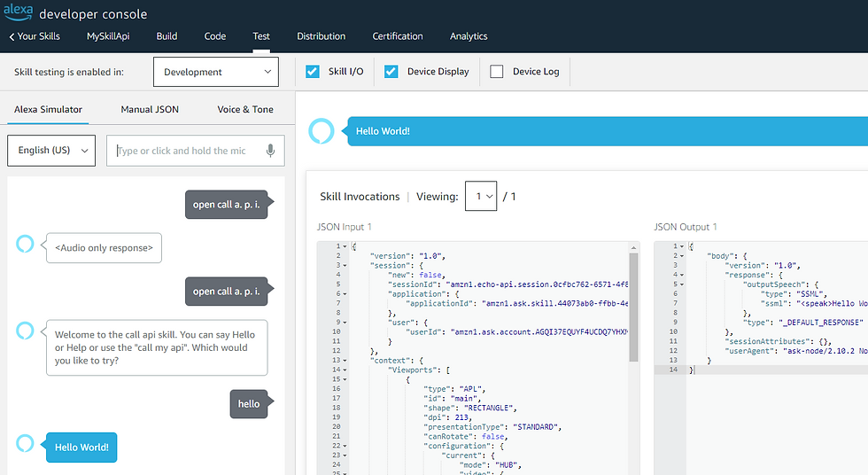Click the microphone icon in the input box
The image size is (868, 475).
(270, 151)
